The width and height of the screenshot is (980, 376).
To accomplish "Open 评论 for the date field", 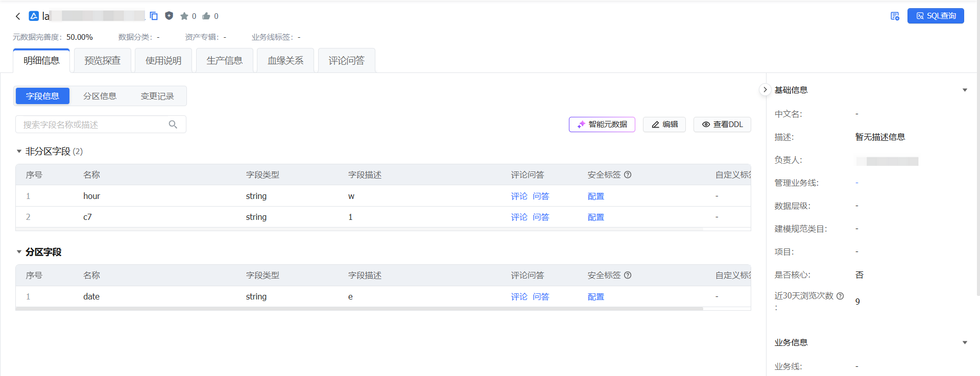I will (519, 297).
